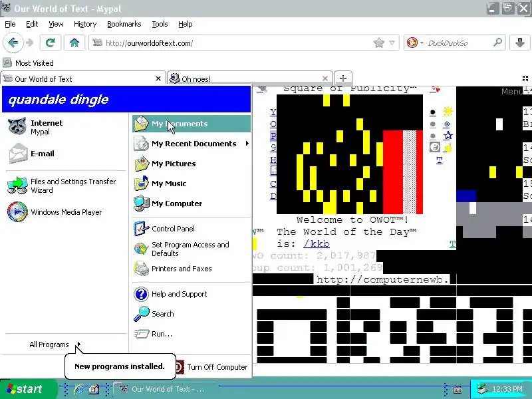Expand My Recent Documents submenu
This screenshot has height=399, width=532.
[x=192, y=144]
